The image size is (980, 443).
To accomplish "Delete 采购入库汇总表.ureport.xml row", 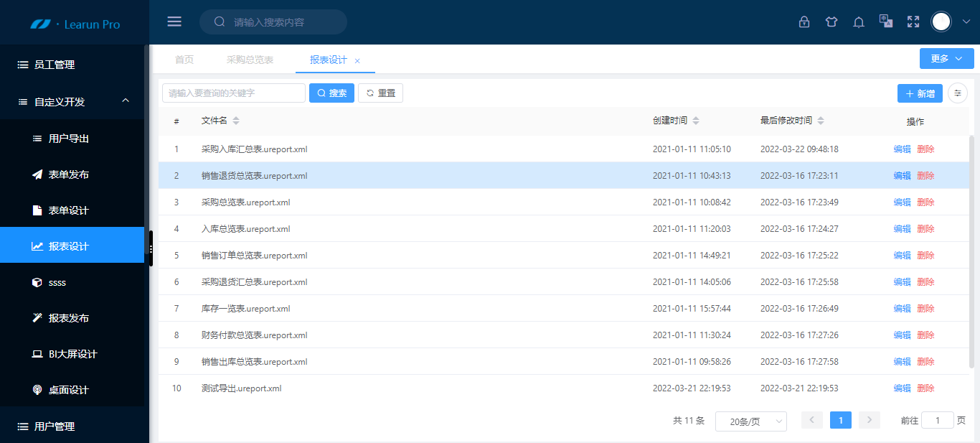I will tap(925, 149).
